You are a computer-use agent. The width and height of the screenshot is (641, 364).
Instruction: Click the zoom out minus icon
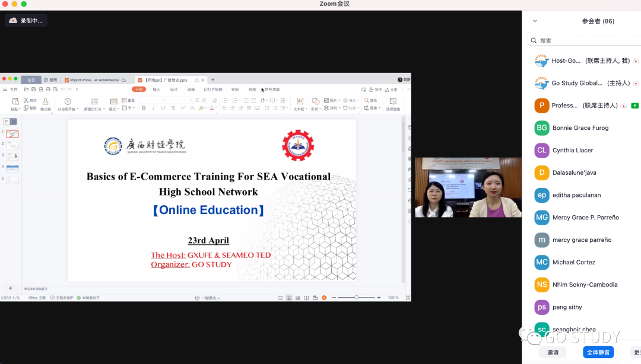tap(334, 298)
